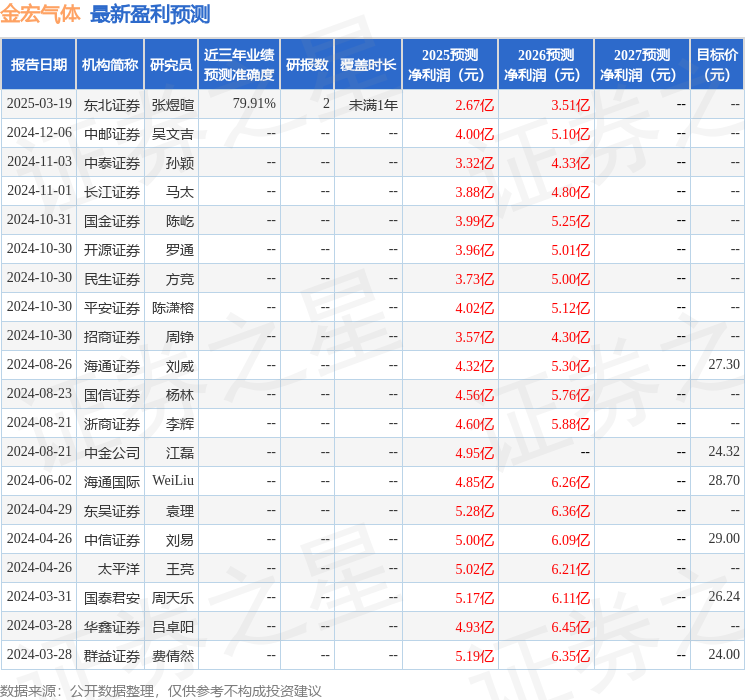Click the 24.32 target price
The height and width of the screenshot is (700, 745).
point(724,451)
